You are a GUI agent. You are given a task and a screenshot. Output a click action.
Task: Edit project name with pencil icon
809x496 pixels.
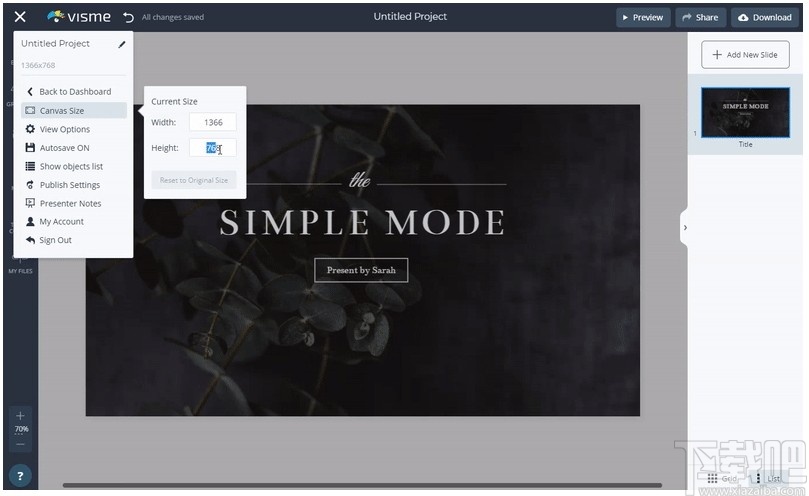coord(122,44)
